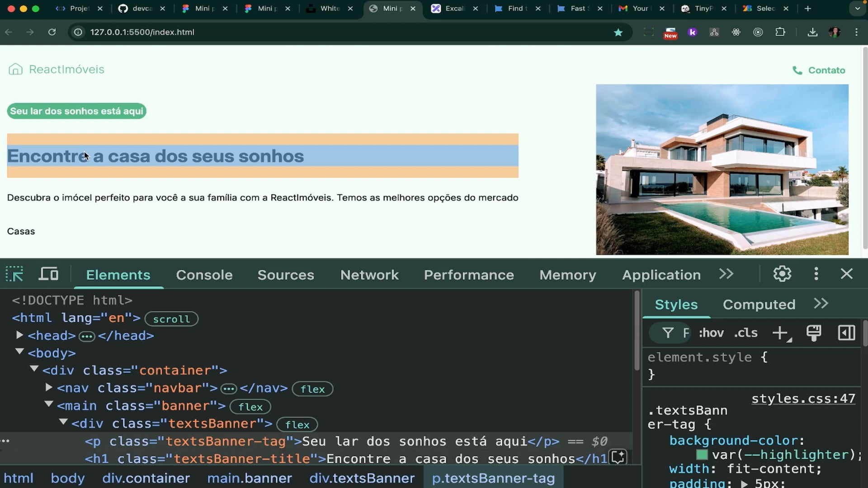Screen dimensions: 868x488
Task: Switch to the Console tab
Action: pyautogui.click(x=204, y=275)
